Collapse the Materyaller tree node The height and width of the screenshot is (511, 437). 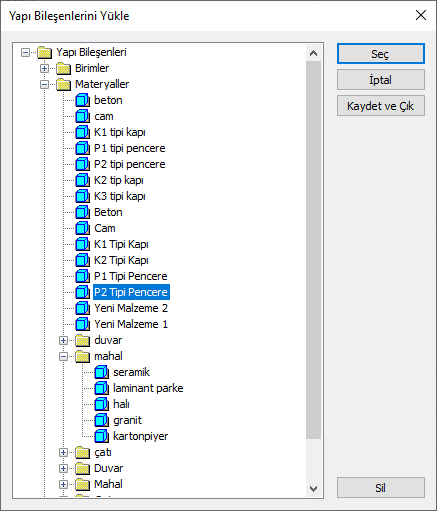coord(44,84)
